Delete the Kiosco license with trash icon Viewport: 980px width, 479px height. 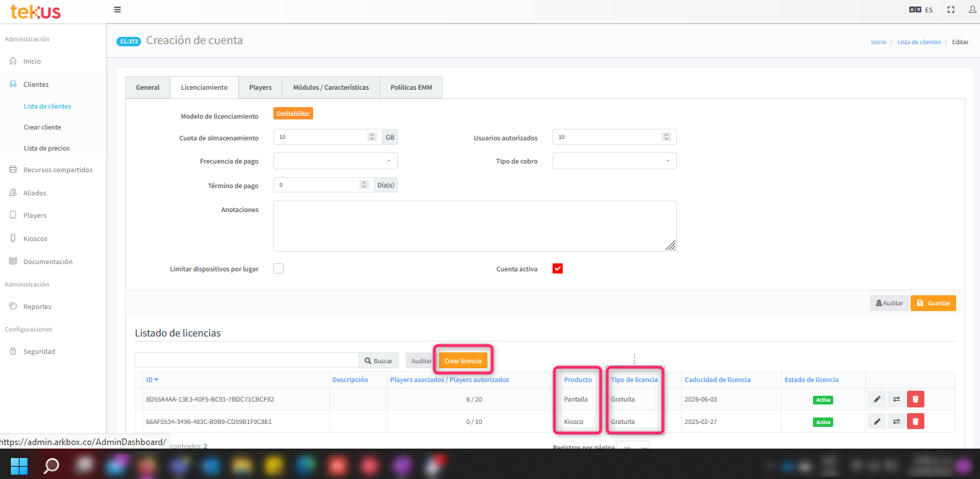915,421
